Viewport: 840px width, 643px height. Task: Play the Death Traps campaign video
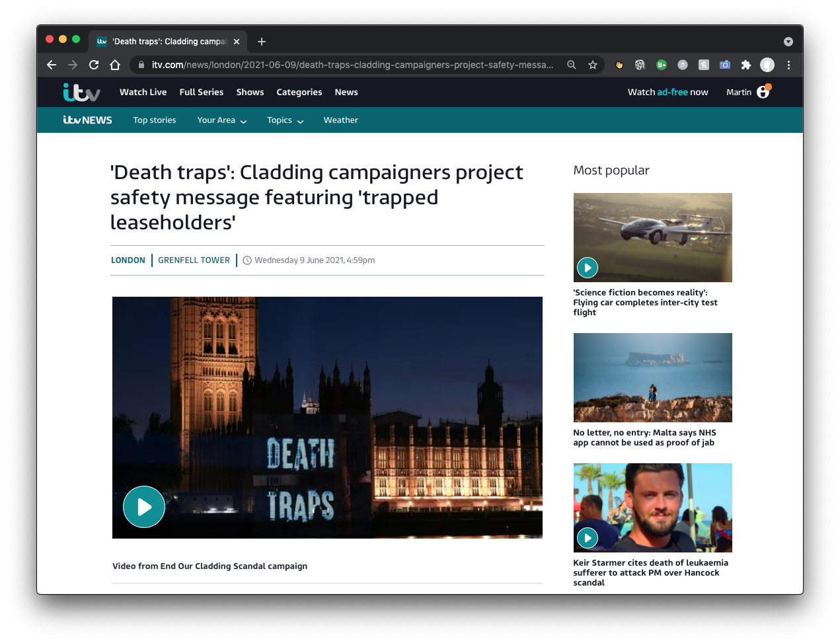(143, 507)
